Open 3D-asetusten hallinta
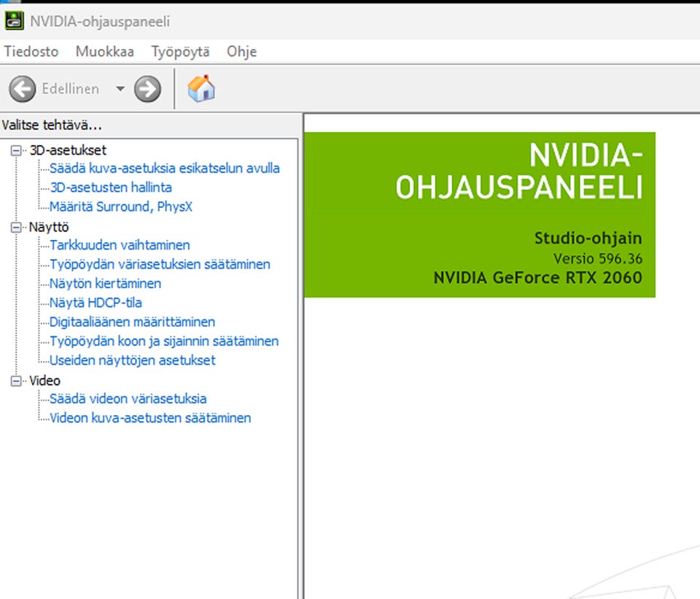This screenshot has height=599, width=700. click(x=111, y=188)
